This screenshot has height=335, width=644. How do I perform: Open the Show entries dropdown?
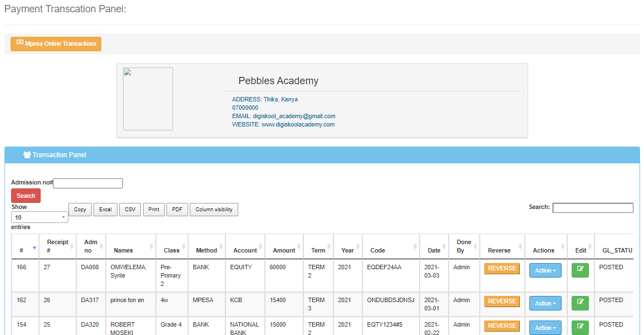[x=40, y=217]
